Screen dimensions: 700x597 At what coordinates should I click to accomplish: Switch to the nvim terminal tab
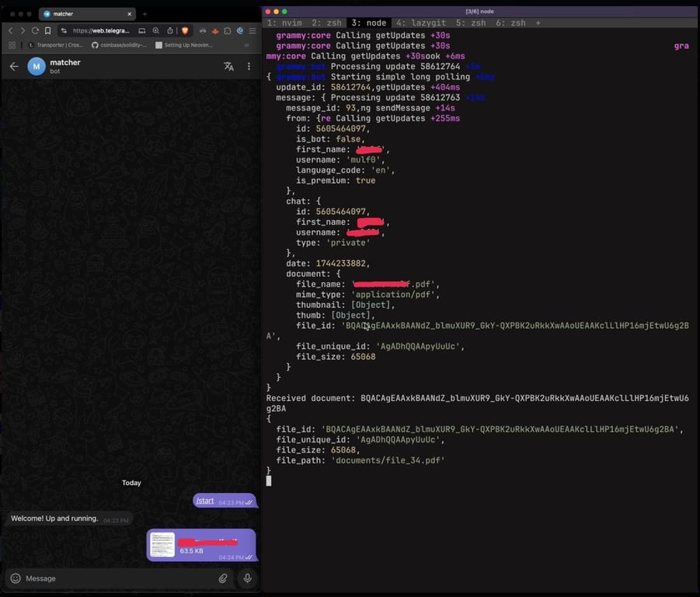pyautogui.click(x=284, y=23)
